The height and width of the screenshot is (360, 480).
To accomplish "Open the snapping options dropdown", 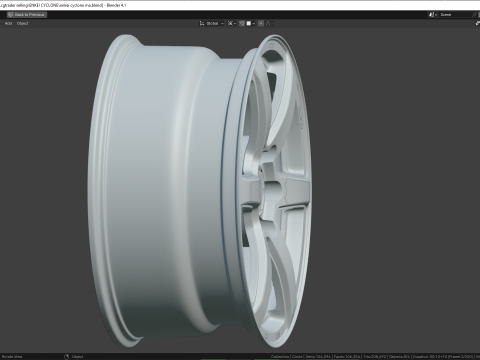I will click(251, 23).
